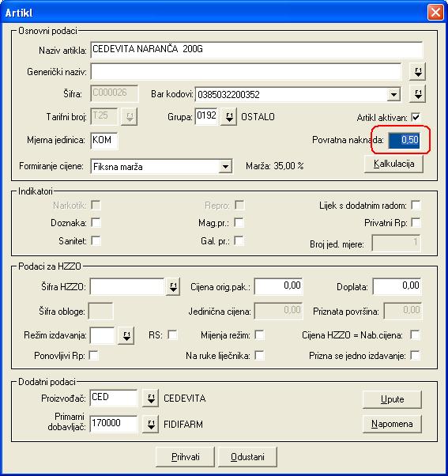Screen dimensions: 448x476
Task: Toggle the Doznaka checkbox
Action: (x=96, y=222)
